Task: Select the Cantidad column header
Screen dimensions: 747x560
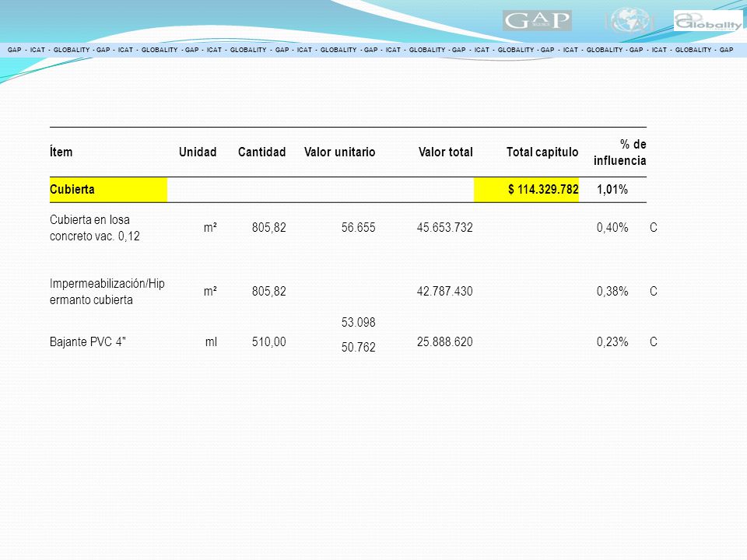Action: [261, 152]
